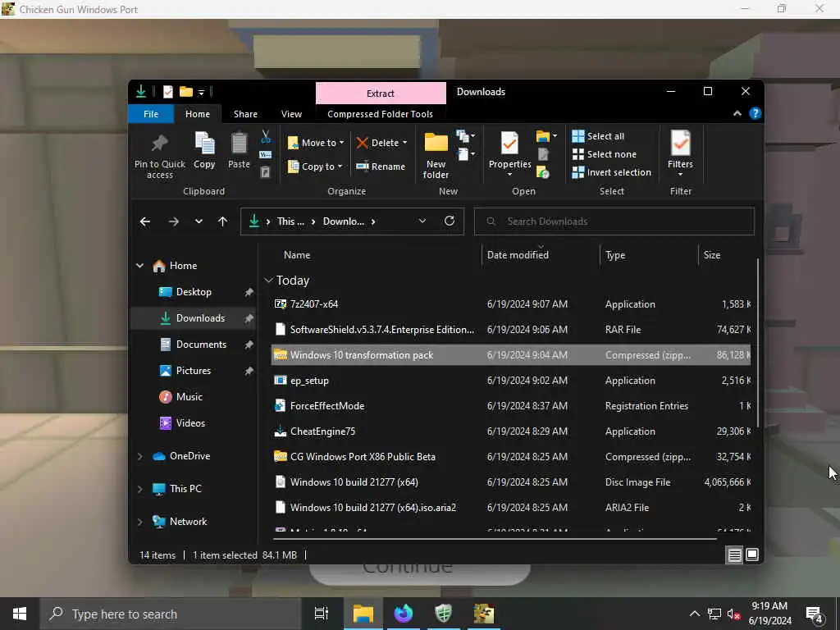Expand the This PC tree node
840x630 pixels.
pyautogui.click(x=139, y=489)
